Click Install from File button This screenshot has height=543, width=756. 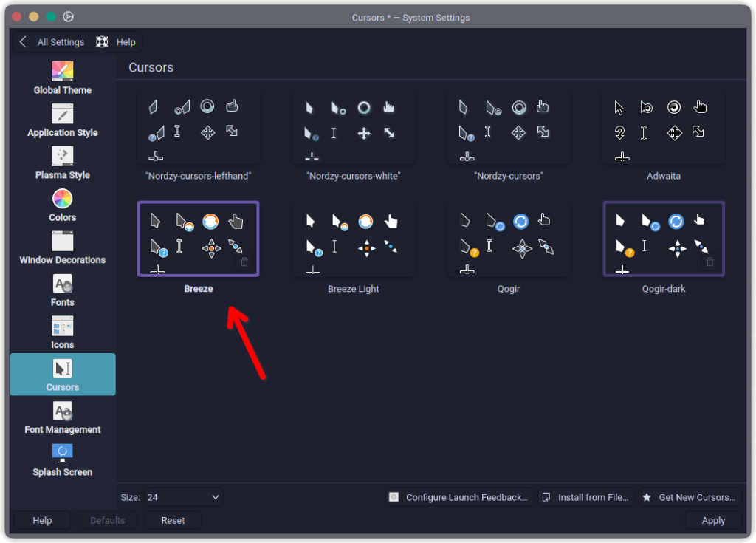click(x=586, y=497)
